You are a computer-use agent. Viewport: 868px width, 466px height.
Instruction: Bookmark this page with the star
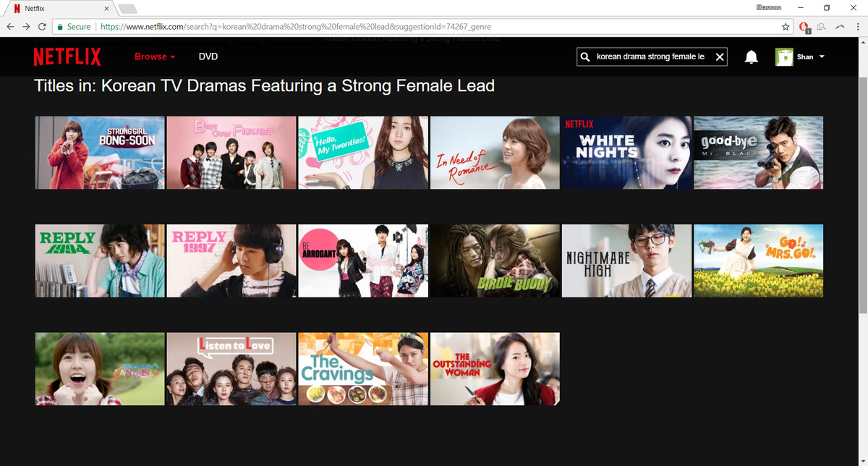tap(786, 27)
